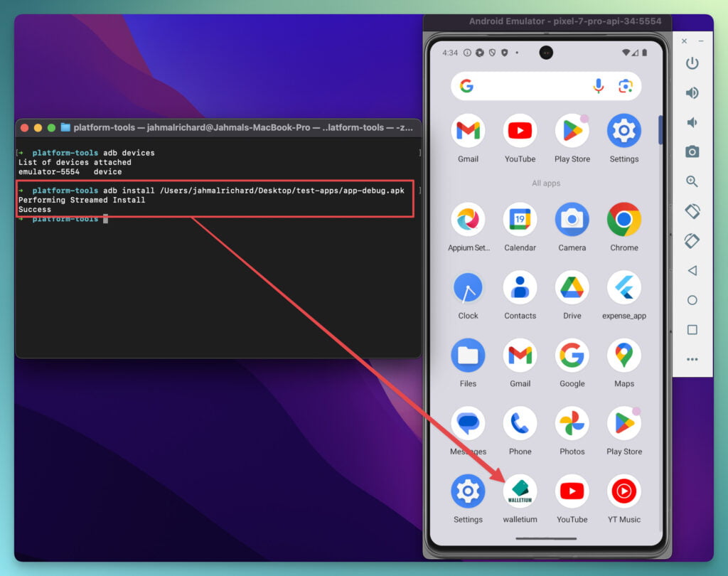Open the YT Music app
728x576 pixels.
pyautogui.click(x=624, y=491)
